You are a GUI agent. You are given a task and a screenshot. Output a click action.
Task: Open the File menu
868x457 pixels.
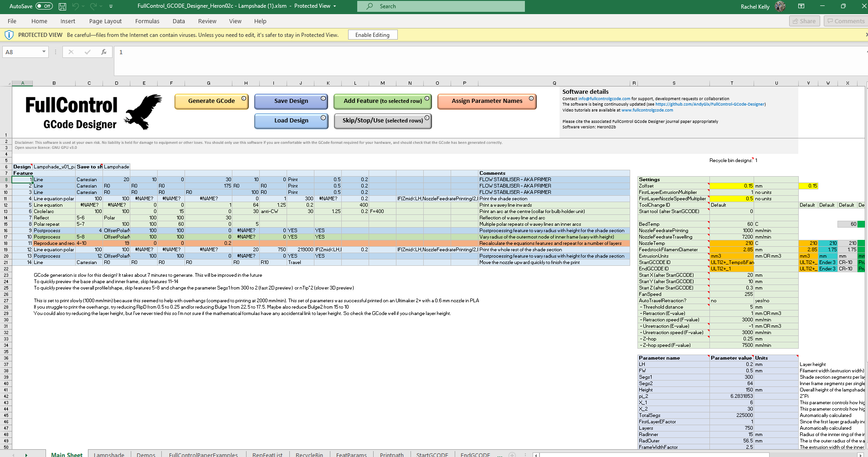(x=12, y=21)
